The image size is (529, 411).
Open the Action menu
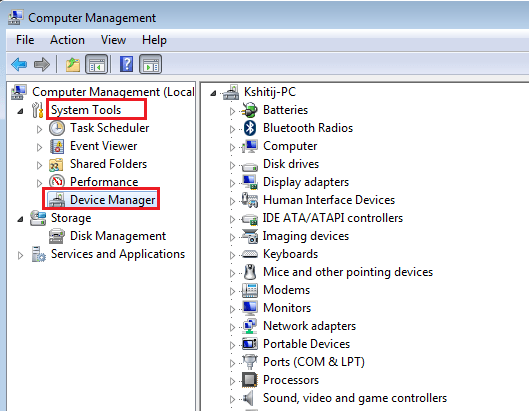[x=67, y=40]
